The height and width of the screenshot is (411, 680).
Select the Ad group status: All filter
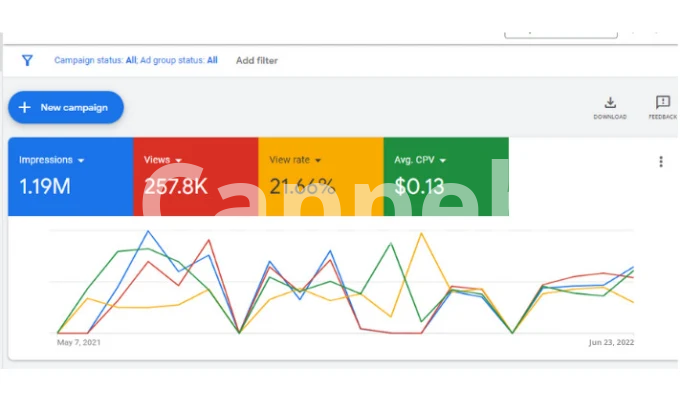point(180,60)
